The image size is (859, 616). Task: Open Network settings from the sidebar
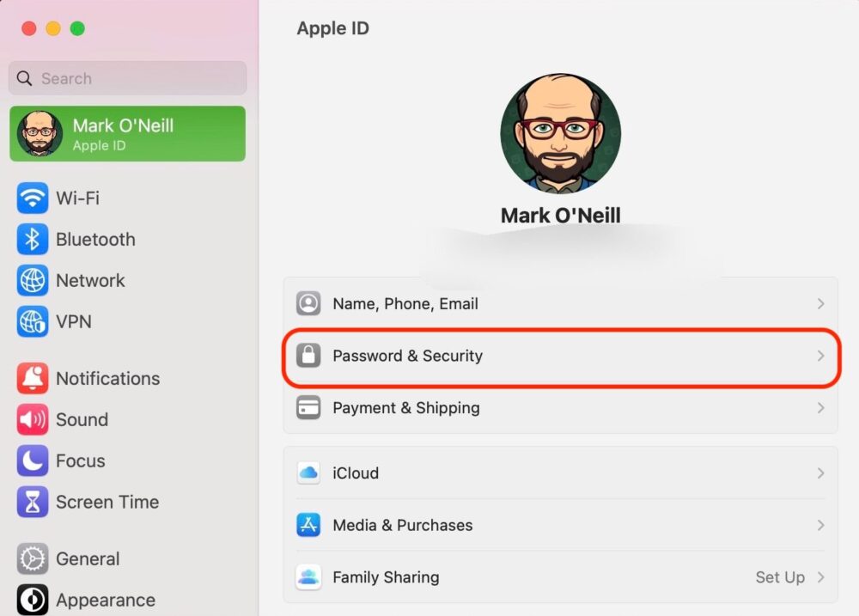(x=32, y=280)
